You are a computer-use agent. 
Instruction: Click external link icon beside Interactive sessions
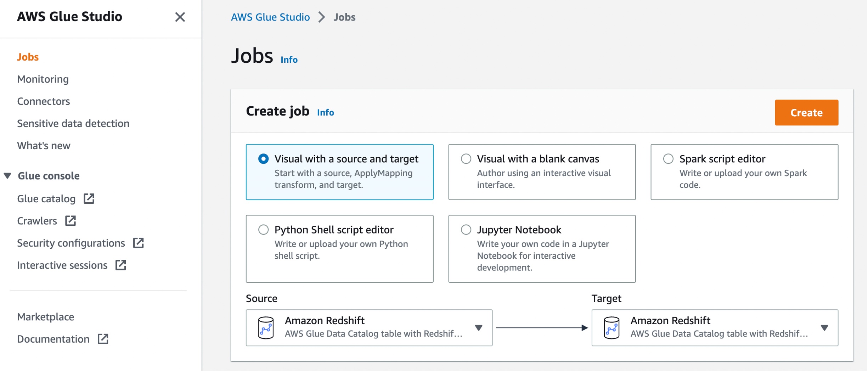[x=121, y=265]
